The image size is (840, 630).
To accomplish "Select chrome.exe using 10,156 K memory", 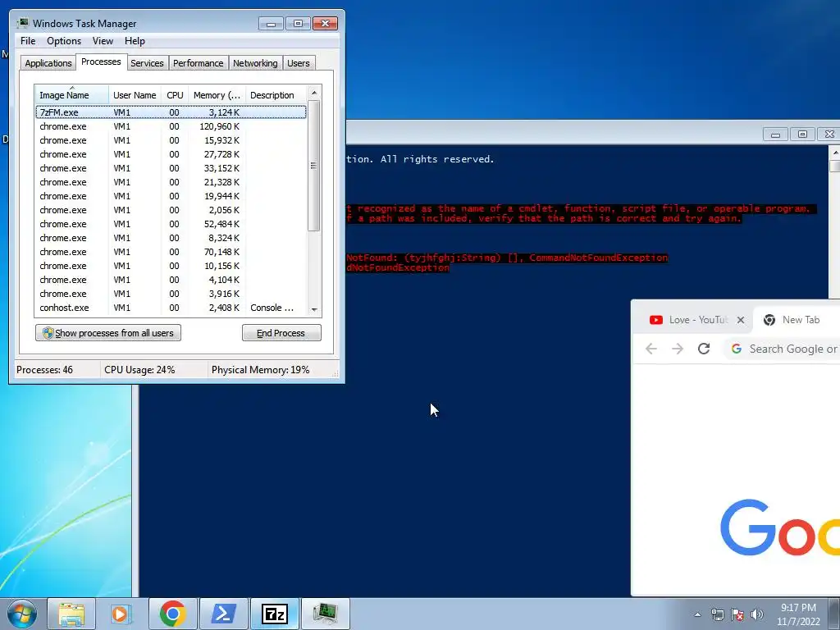I will (x=171, y=266).
